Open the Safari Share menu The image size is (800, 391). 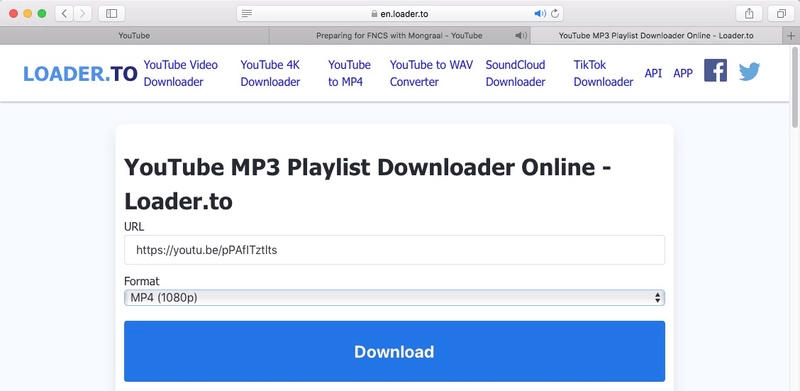(x=749, y=14)
